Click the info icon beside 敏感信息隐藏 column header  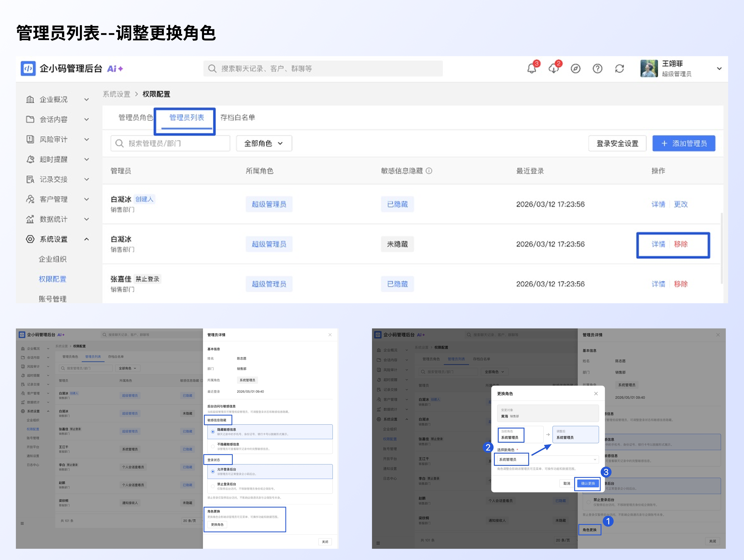click(x=429, y=171)
